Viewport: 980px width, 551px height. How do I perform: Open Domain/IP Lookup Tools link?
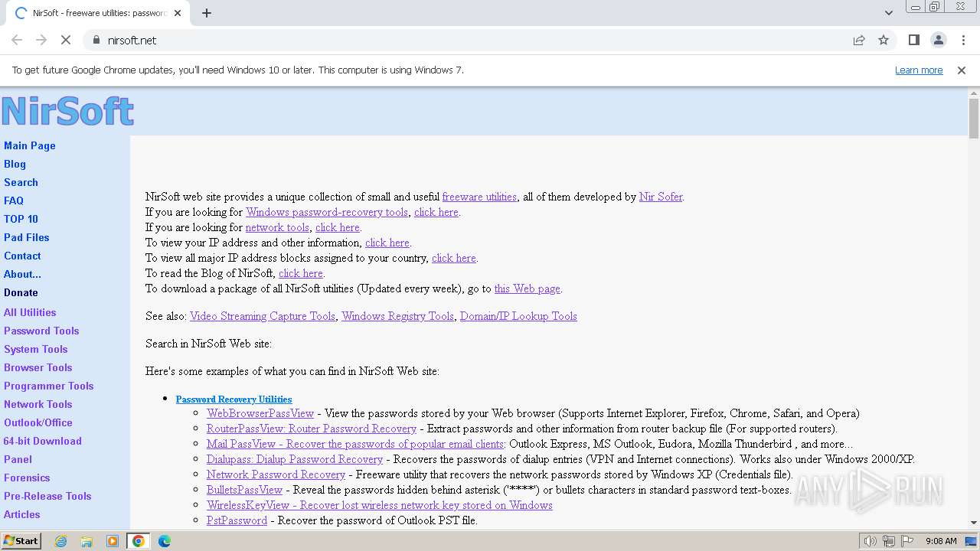[518, 316]
